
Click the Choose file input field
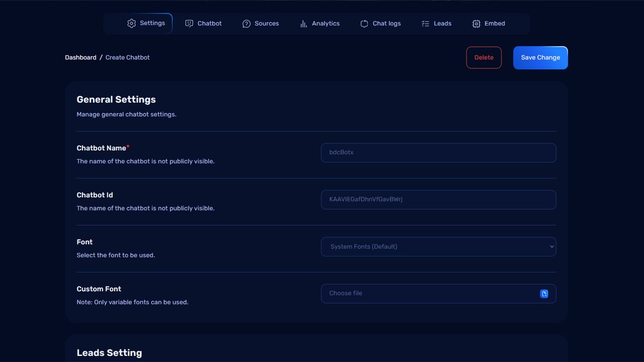point(428,294)
